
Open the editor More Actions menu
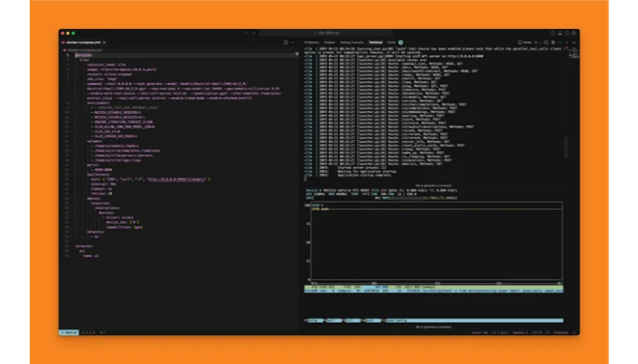click(x=292, y=42)
